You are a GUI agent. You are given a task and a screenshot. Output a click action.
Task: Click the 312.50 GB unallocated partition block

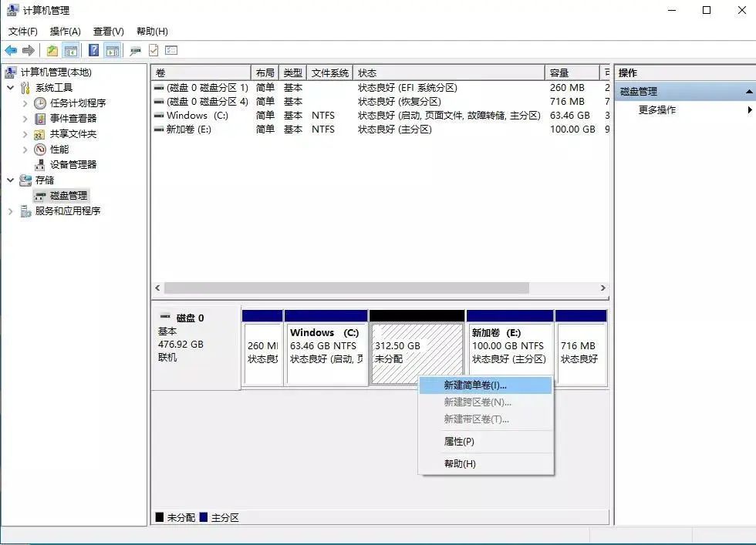[417, 348]
